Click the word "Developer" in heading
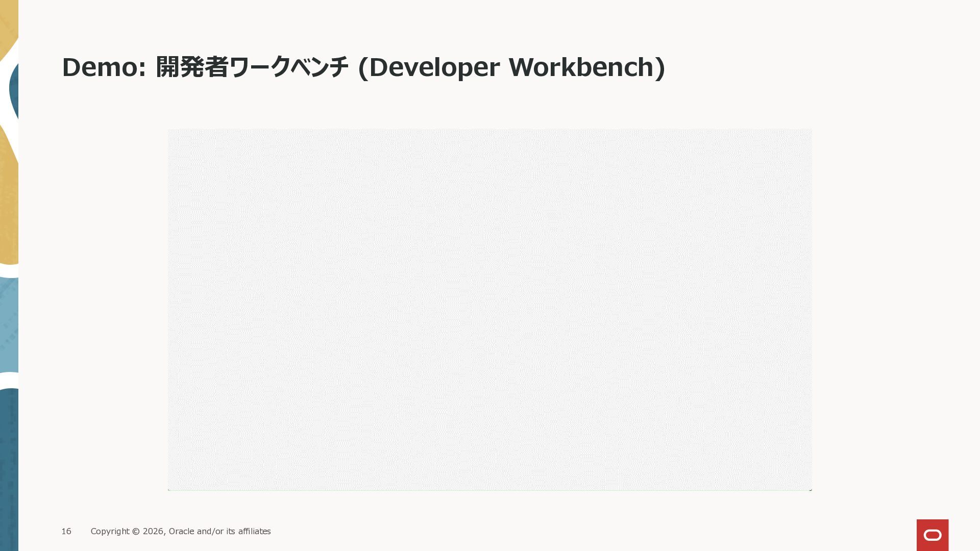 434,67
